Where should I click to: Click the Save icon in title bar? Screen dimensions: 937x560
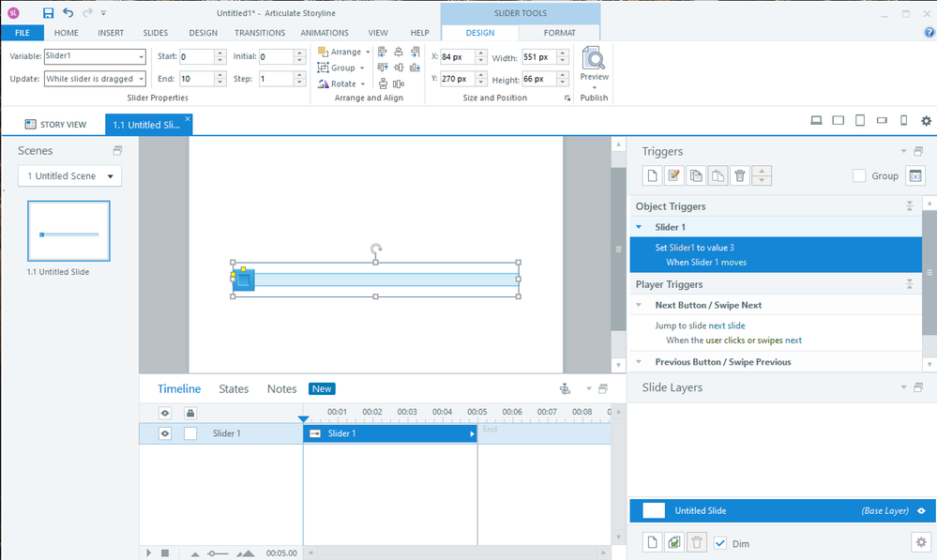point(48,13)
